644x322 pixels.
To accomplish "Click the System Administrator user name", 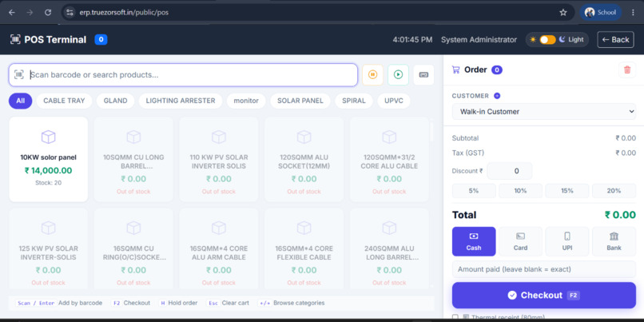I will (479, 40).
